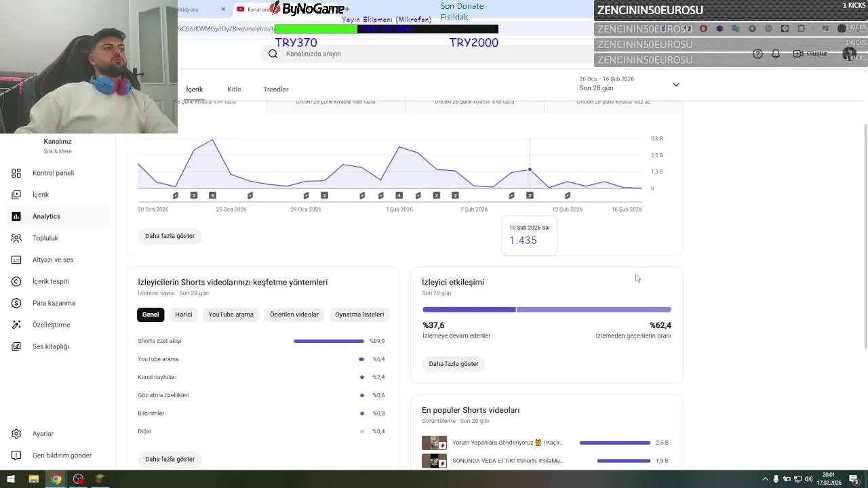Open the Yorum Yapanlara Gönderiyoruz video thumbnail
The height and width of the screenshot is (488, 868).
pyautogui.click(x=434, y=443)
